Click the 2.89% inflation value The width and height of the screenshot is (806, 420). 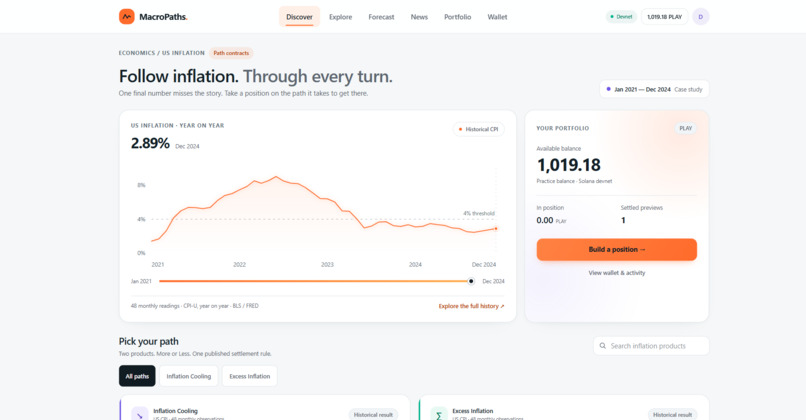[x=150, y=143]
